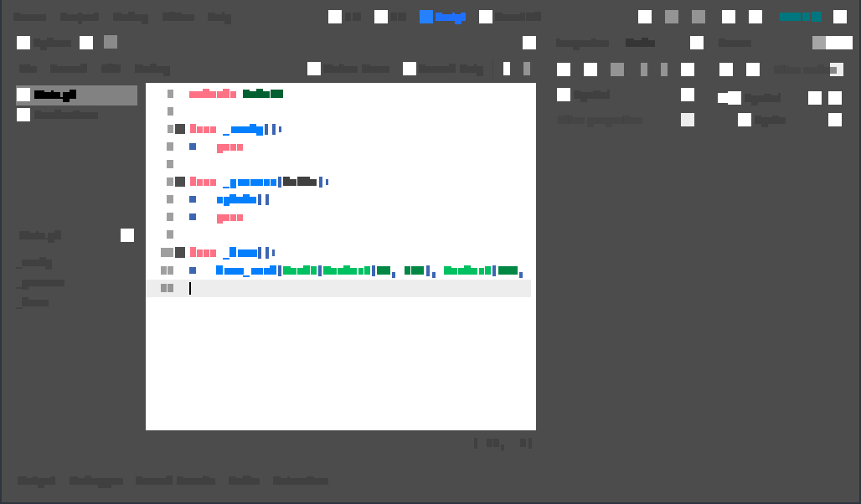Open the Audio bottom panel
The image size is (861, 504).
[244, 481]
